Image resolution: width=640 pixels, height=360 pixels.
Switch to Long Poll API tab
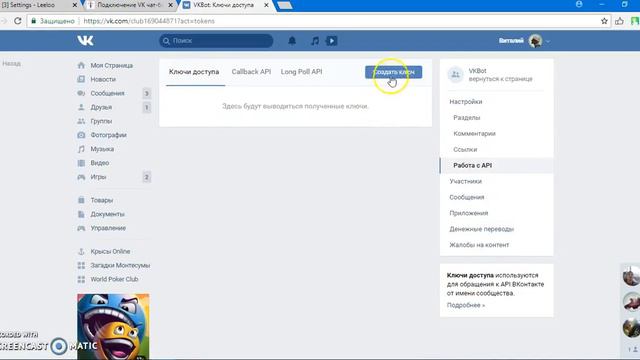301,72
